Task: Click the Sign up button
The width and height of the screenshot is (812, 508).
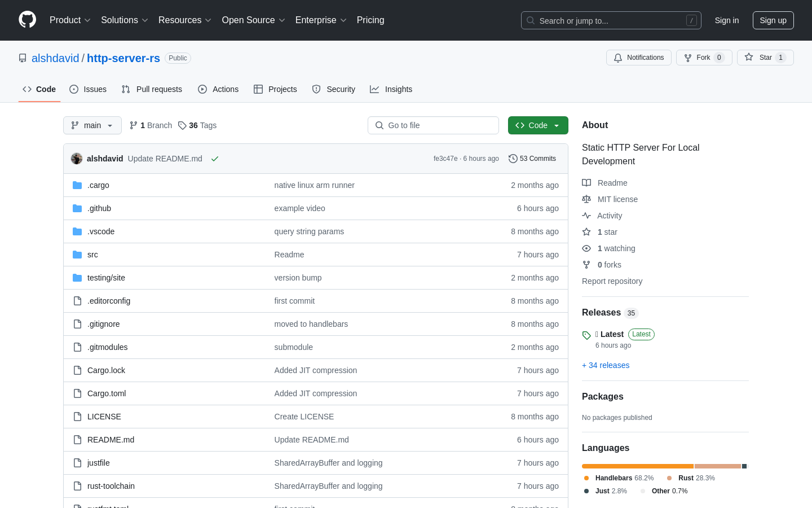Action: coord(773,20)
